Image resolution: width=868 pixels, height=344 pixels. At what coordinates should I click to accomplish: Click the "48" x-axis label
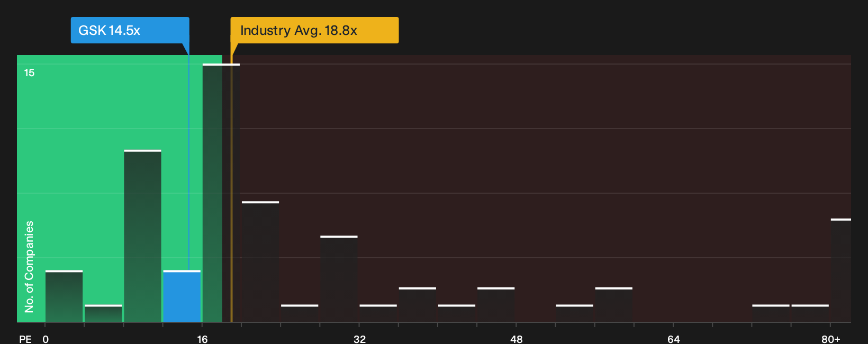(x=516, y=339)
